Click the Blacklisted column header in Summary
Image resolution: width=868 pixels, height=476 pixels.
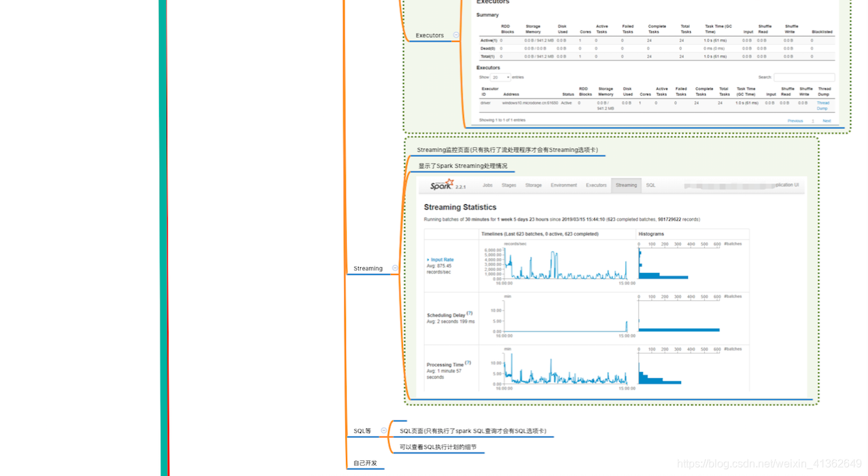(x=822, y=31)
